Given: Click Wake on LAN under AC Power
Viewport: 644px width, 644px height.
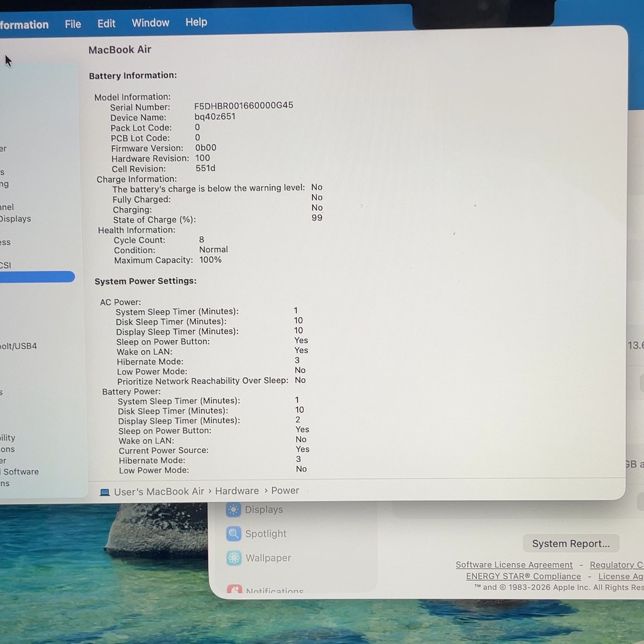Looking at the screenshot, I should pyautogui.click(x=144, y=352).
